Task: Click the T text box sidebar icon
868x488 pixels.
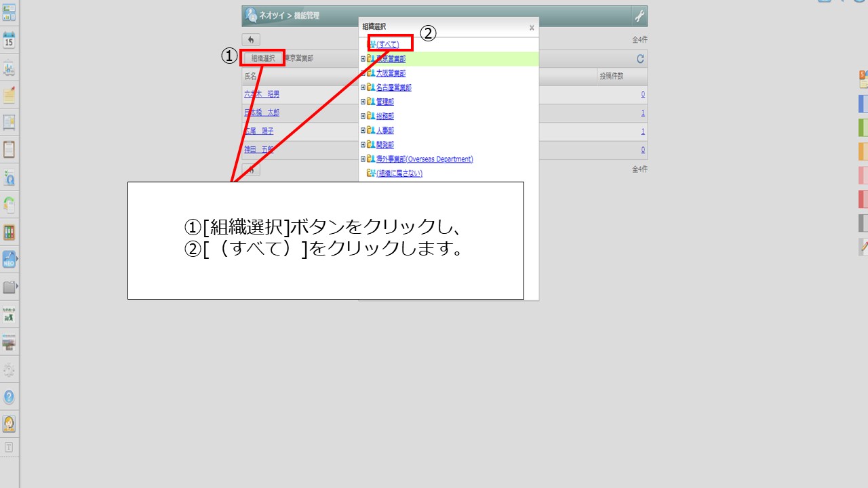Action: 9,447
